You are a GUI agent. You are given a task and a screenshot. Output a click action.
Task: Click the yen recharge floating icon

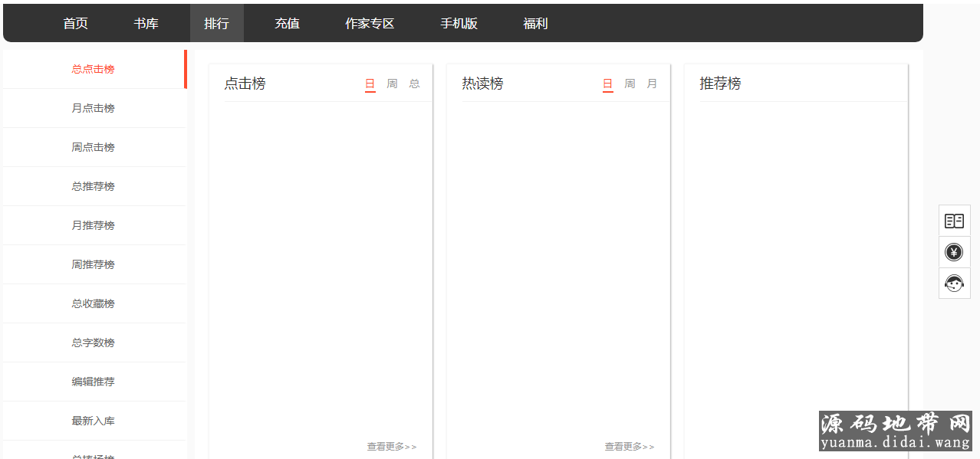(954, 252)
